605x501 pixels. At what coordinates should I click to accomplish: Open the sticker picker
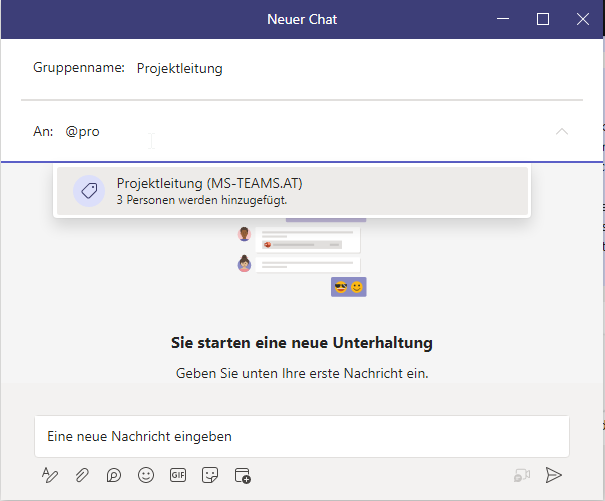tap(210, 475)
